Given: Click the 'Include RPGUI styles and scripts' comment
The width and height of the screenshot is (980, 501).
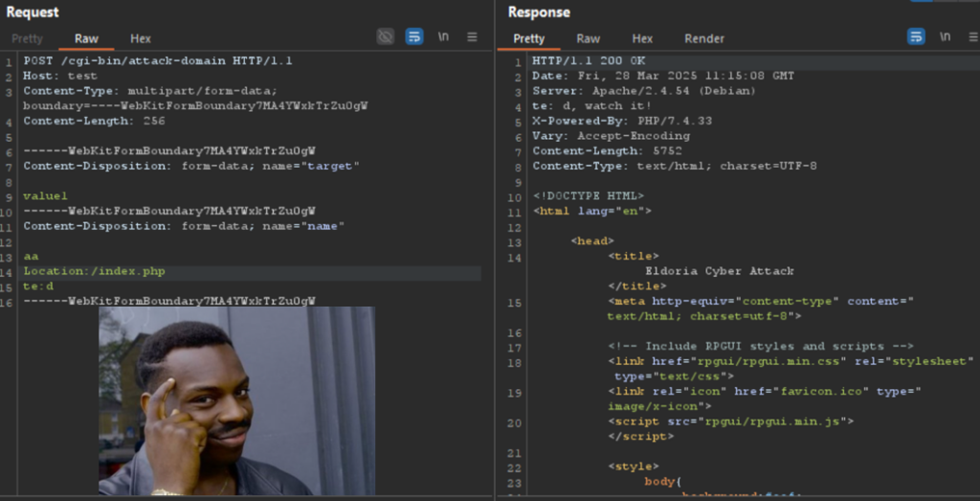Looking at the screenshot, I should [761, 347].
